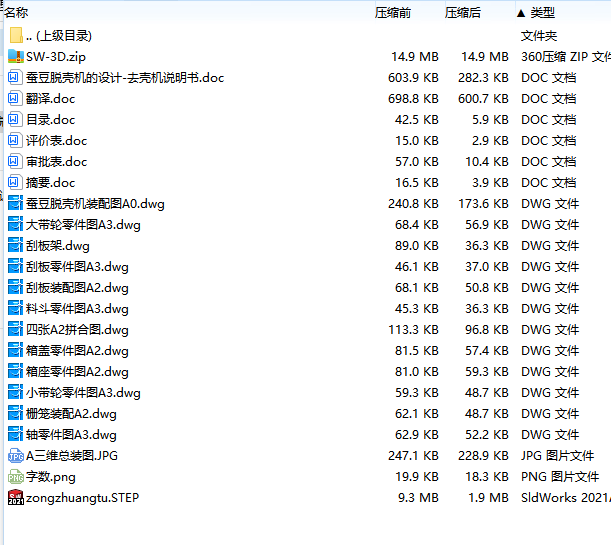Click the 360压缩 ZIP type cell
Image resolution: width=611 pixels, height=545 pixels.
[x=566, y=57]
